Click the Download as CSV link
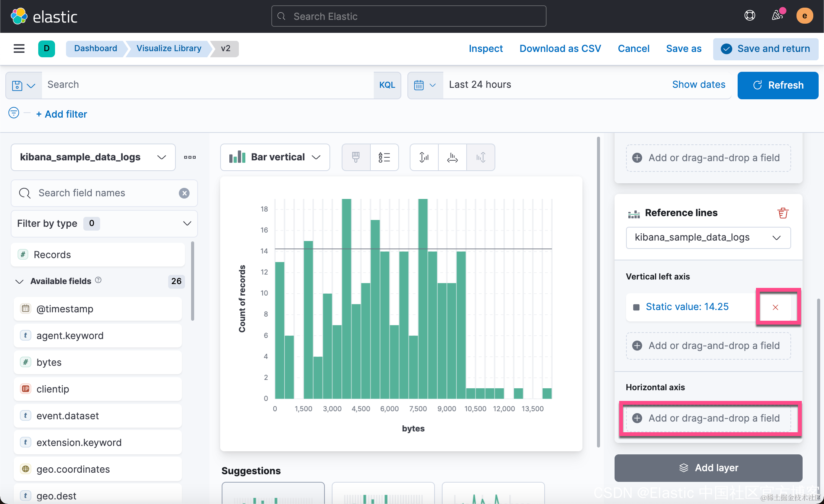The height and width of the screenshot is (504, 824). tap(560, 49)
